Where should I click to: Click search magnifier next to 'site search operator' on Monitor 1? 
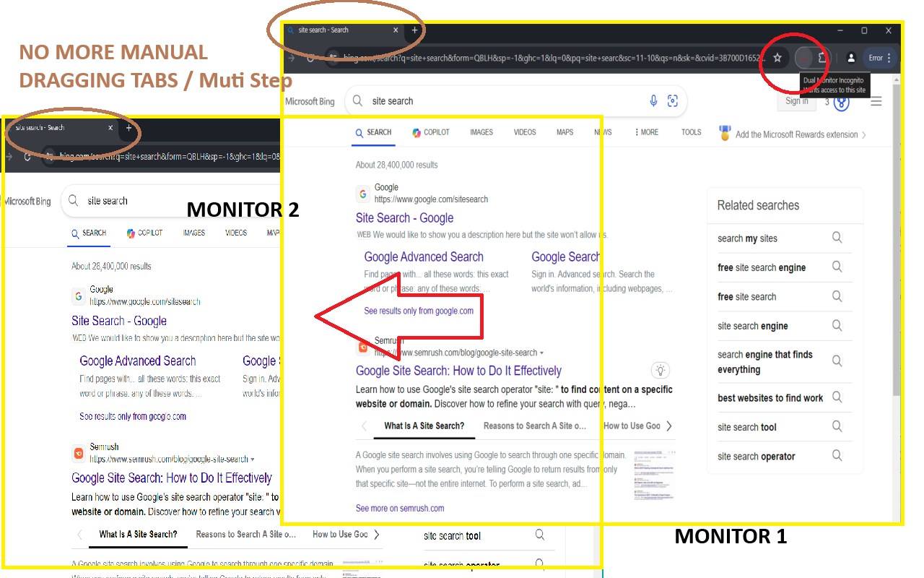click(x=837, y=455)
